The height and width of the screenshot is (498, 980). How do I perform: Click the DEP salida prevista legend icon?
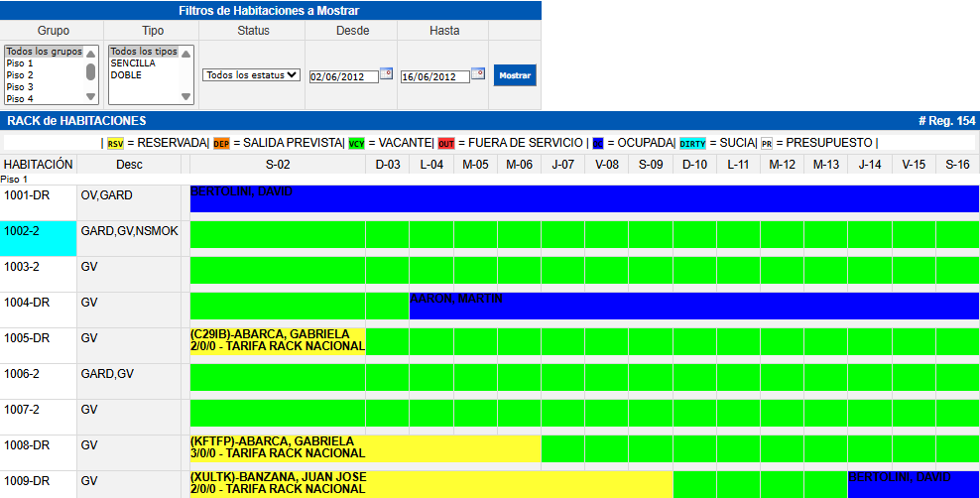221,143
